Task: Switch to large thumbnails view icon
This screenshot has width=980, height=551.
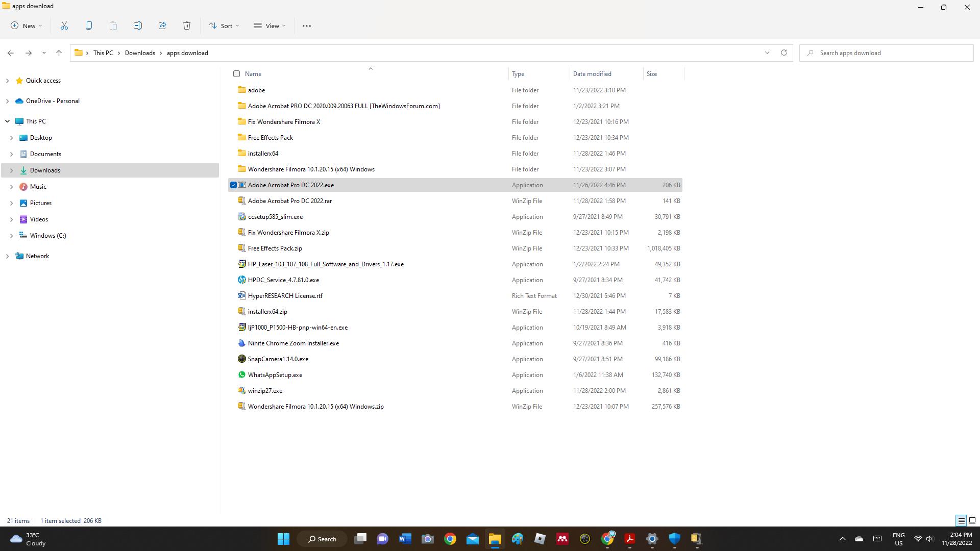Action: click(972, 520)
